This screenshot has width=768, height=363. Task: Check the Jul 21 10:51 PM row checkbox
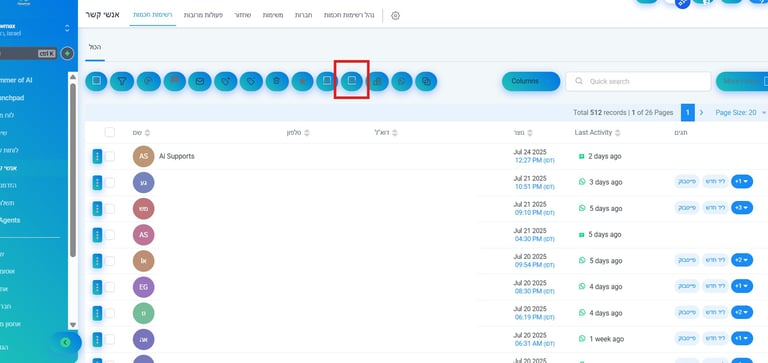[110, 182]
